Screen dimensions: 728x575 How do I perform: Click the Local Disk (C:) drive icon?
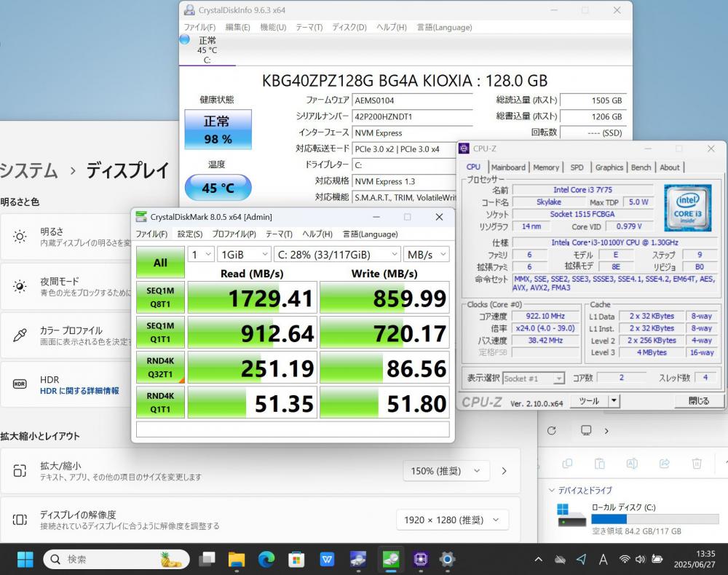pyautogui.click(x=571, y=515)
